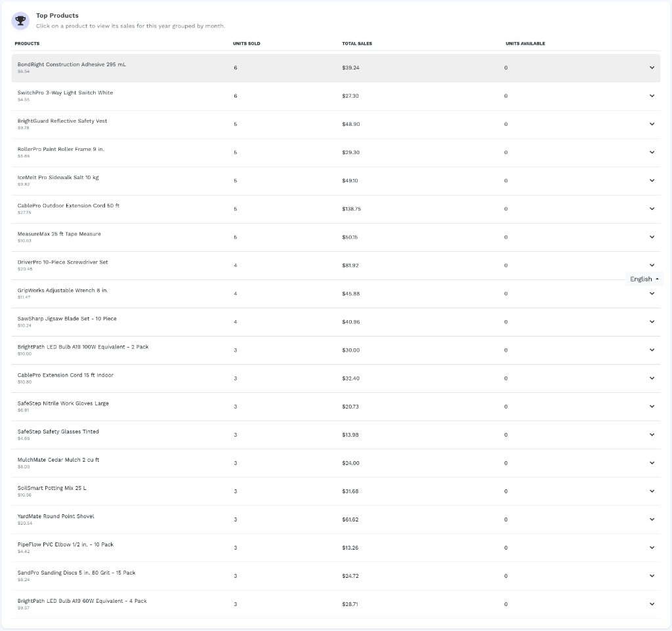This screenshot has height=631, width=672.
Task: Click the trophy icon beside Top Products
Action: click(20, 20)
